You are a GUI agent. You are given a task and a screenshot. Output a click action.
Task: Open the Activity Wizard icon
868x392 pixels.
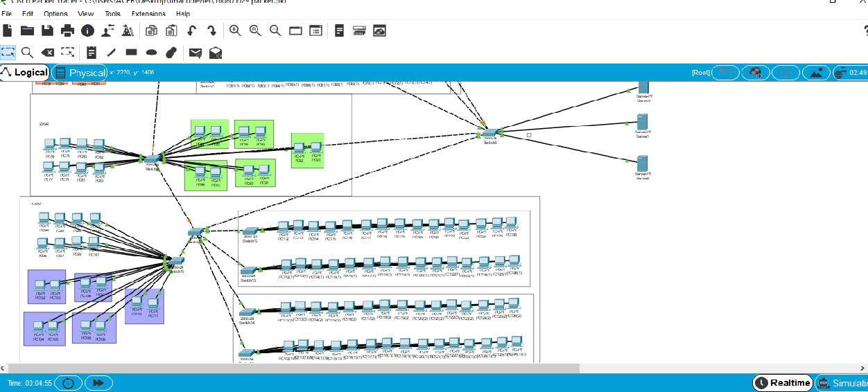coord(107,30)
